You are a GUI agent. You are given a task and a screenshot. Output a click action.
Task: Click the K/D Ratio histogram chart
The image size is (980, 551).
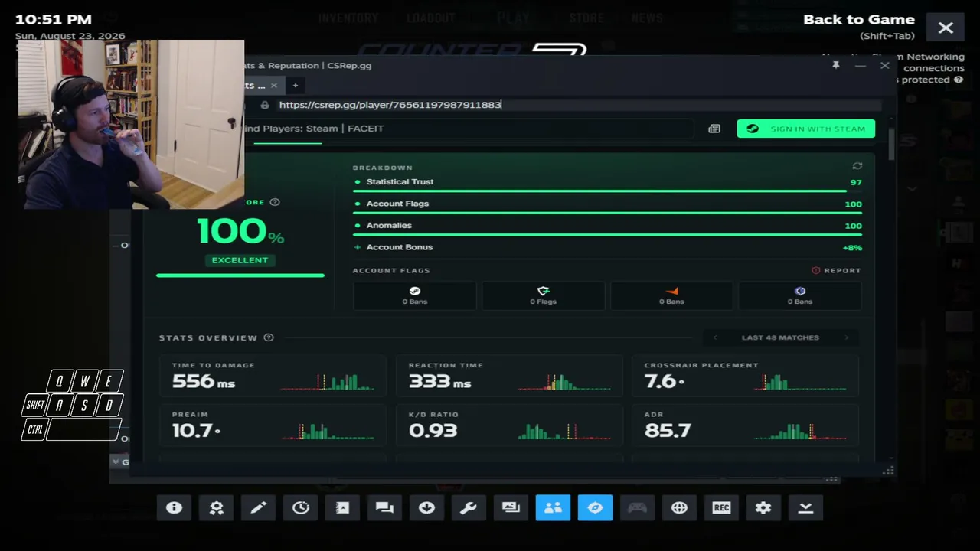coord(564,431)
